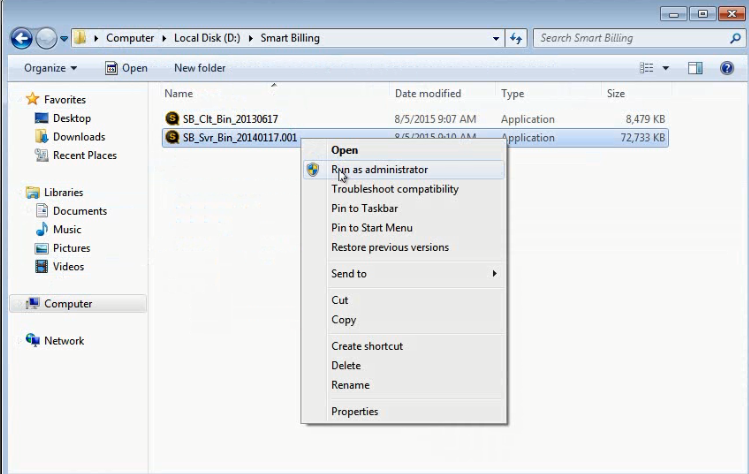Open Desktop in the navigation pane
Viewport: 749px width, 474px height.
pos(72,118)
